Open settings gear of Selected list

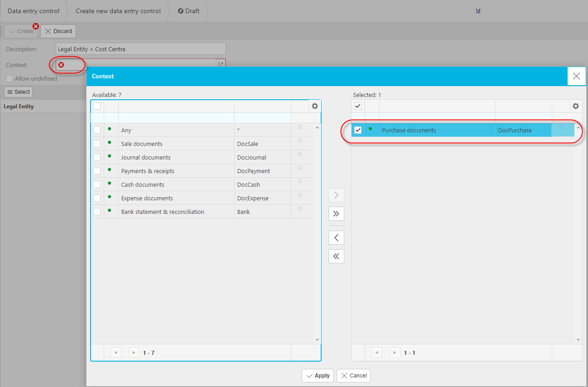pos(576,106)
